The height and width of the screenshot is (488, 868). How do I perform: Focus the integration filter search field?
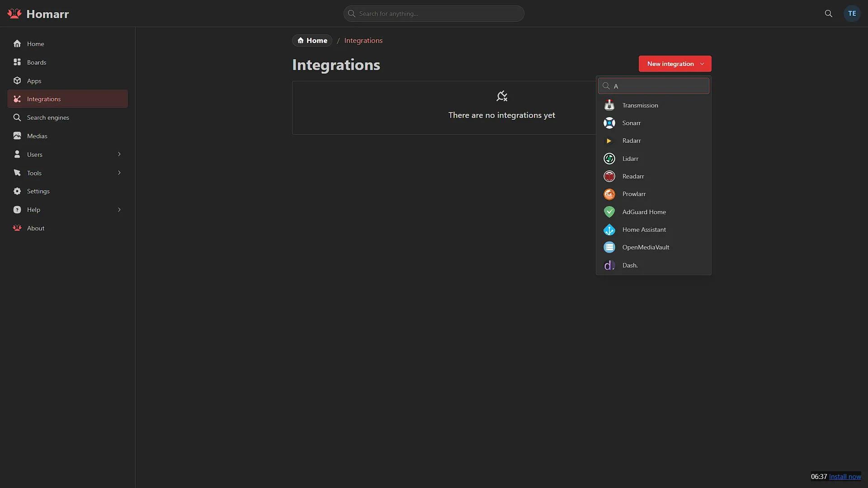[654, 86]
